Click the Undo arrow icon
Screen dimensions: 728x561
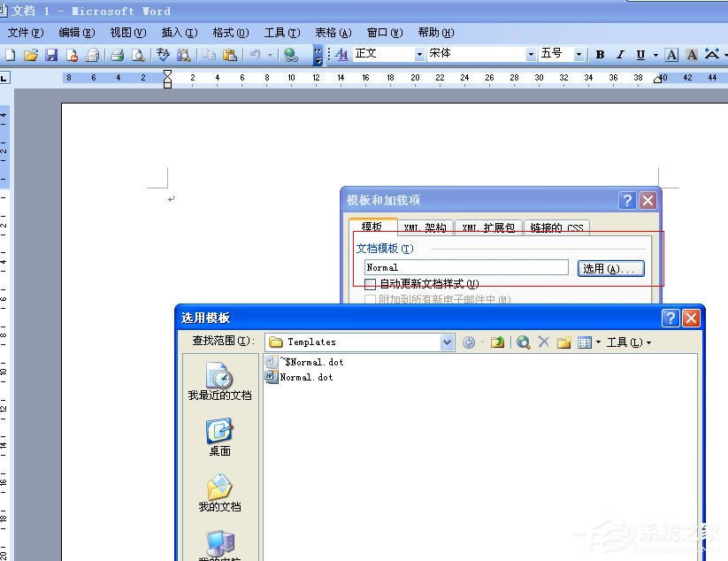(255, 55)
